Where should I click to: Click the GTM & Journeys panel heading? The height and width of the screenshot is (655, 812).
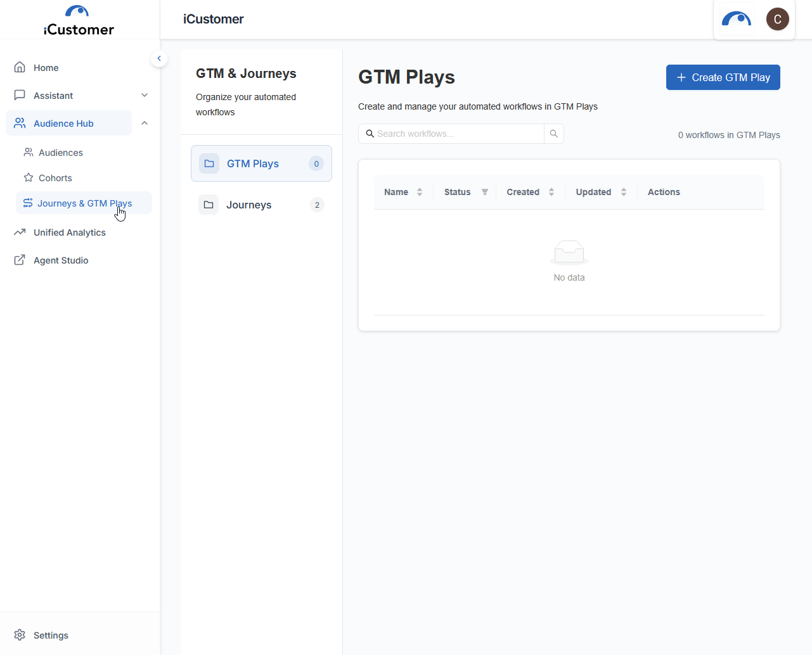(x=246, y=73)
